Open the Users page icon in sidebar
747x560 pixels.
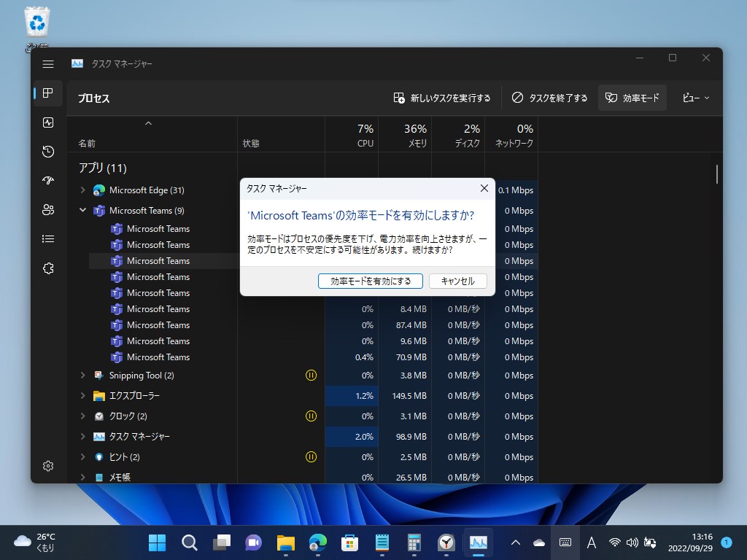tap(48, 209)
